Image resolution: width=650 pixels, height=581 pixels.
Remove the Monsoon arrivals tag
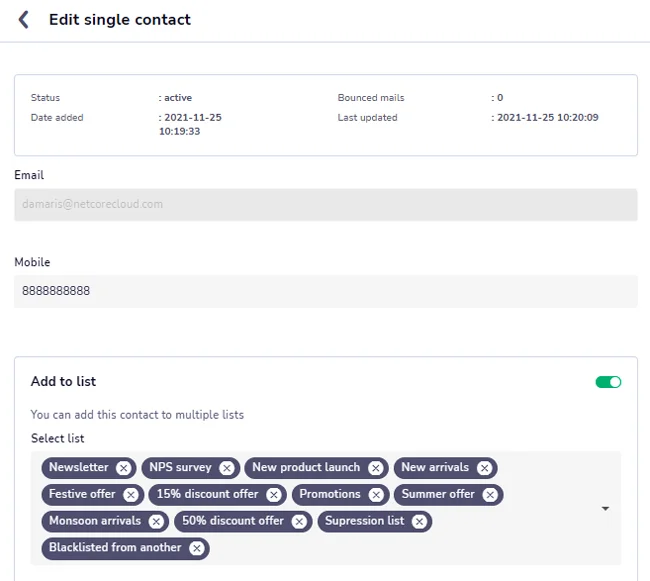pos(156,522)
